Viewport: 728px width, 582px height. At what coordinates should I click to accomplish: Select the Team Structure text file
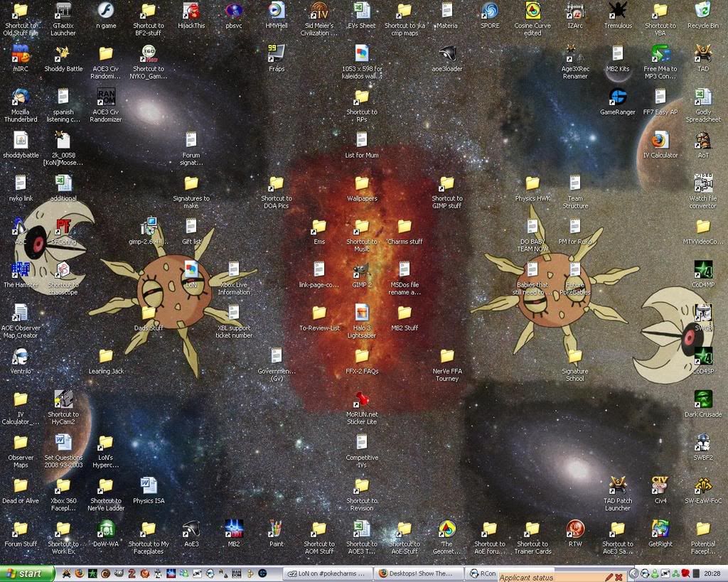[x=574, y=183]
